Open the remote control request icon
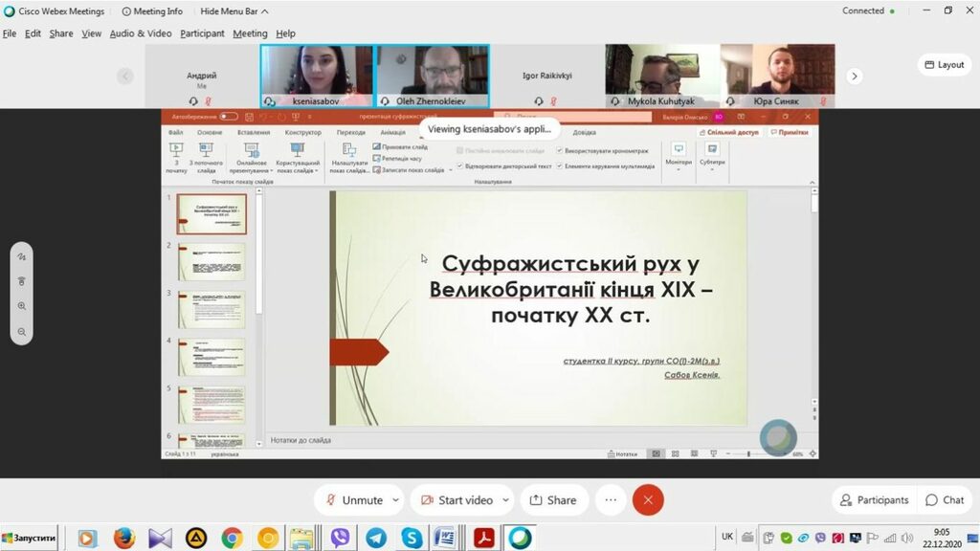Image resolution: width=980 pixels, height=551 pixels. [21, 281]
